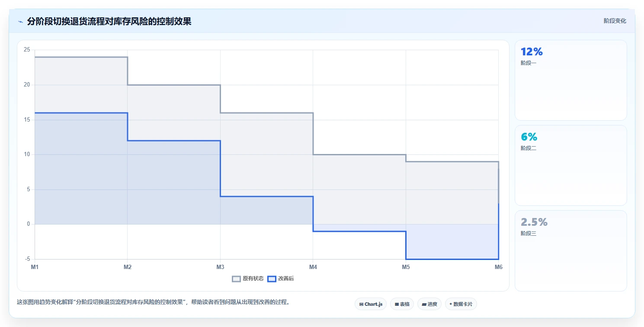Screen dimensions: 644x327
Task: Click the M3 x-axis label
Action: pyautogui.click(x=220, y=267)
